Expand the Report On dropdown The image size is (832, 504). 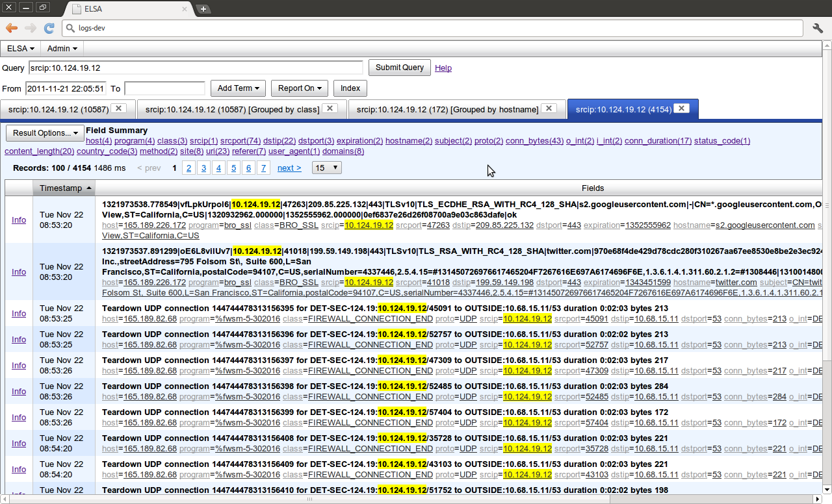pyautogui.click(x=300, y=88)
